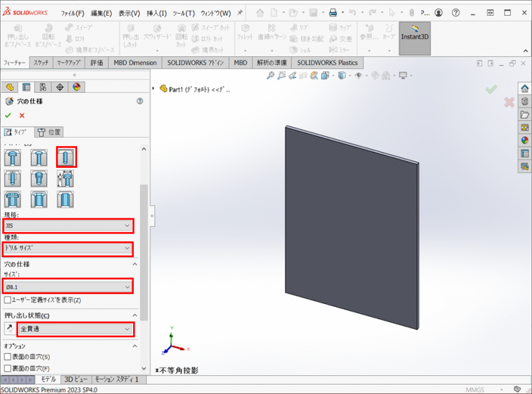
Task: Check the 表面の皿穴(S) option
Action: [x=8, y=357]
